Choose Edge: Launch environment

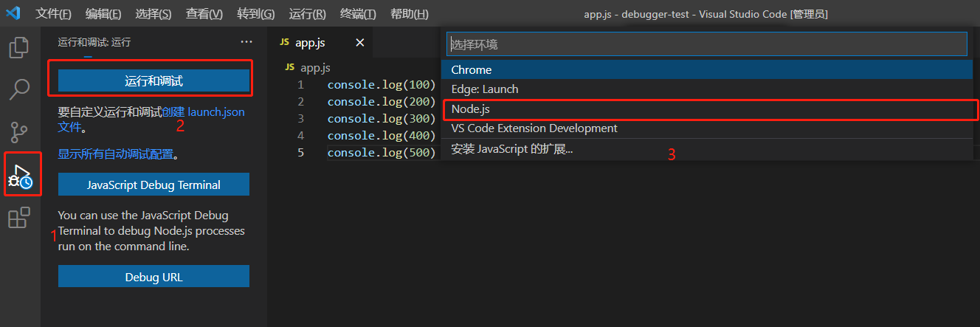(x=706, y=89)
